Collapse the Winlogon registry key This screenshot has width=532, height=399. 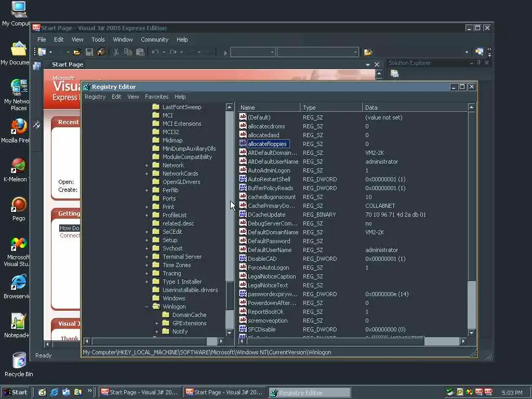(x=147, y=307)
